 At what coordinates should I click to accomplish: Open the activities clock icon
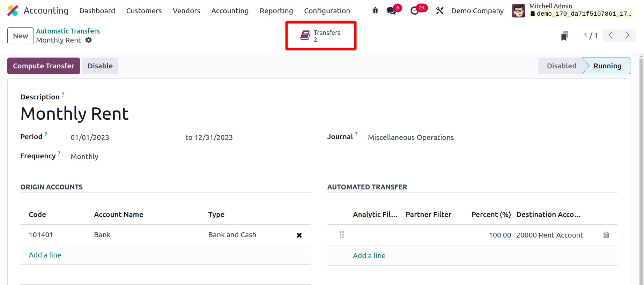tap(414, 11)
